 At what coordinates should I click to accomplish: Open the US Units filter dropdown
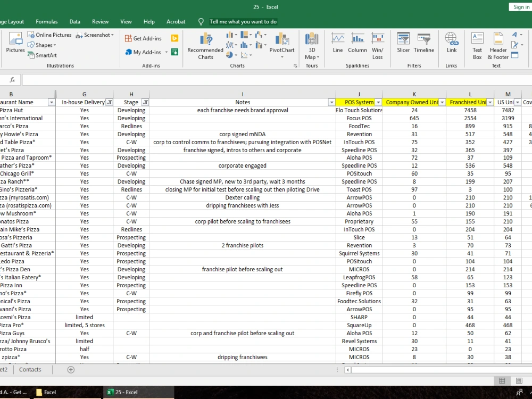518,102
